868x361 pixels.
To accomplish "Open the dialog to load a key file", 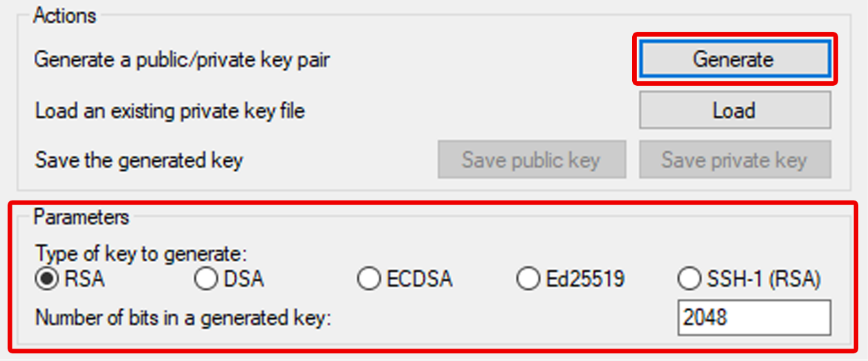I will [734, 111].
